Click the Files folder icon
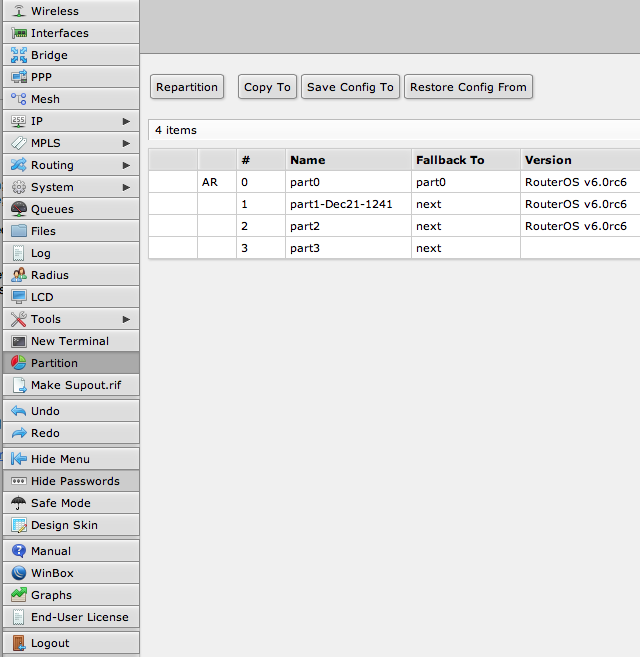640x657 pixels. [x=19, y=231]
